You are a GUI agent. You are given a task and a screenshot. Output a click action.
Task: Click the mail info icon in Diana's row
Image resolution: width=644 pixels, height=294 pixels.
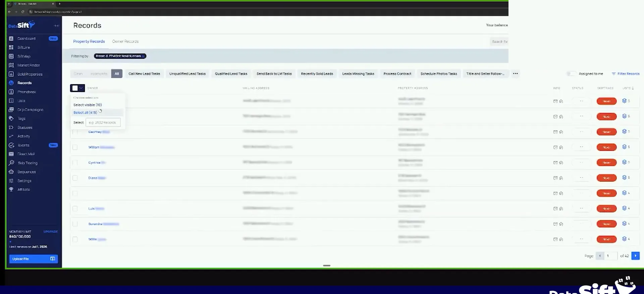point(555,178)
